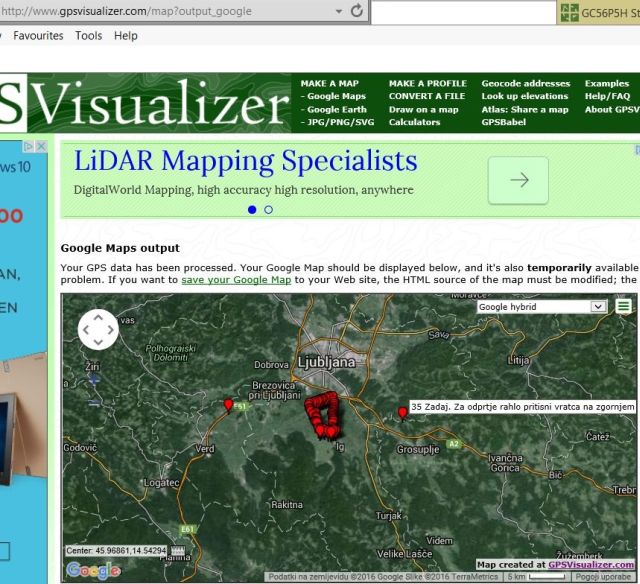Click the red marker near Brezovica
The width and height of the screenshot is (640, 584).
point(229,405)
